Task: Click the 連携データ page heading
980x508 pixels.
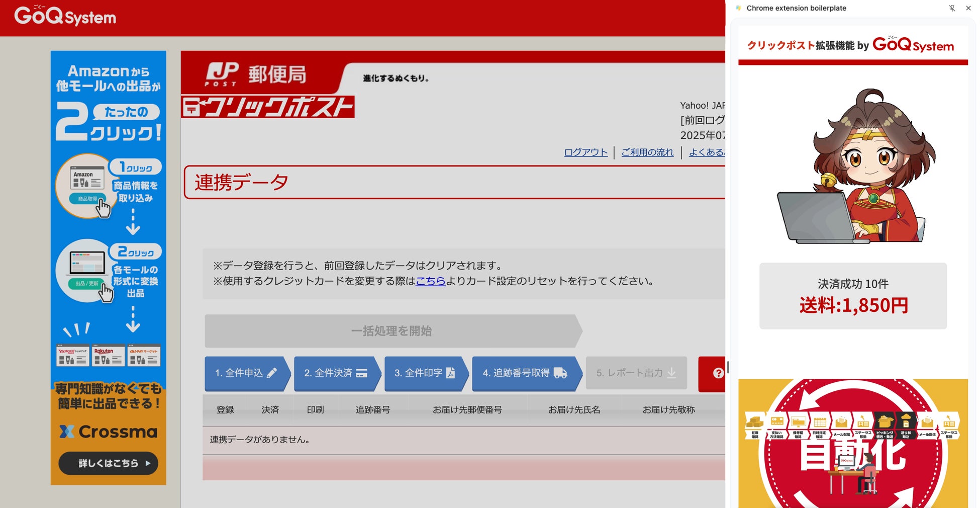Action: click(x=241, y=182)
